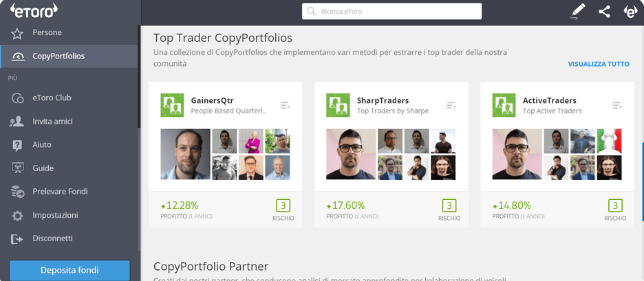Click the Impostazioni gear icon
The image size is (644, 281).
(17, 216)
